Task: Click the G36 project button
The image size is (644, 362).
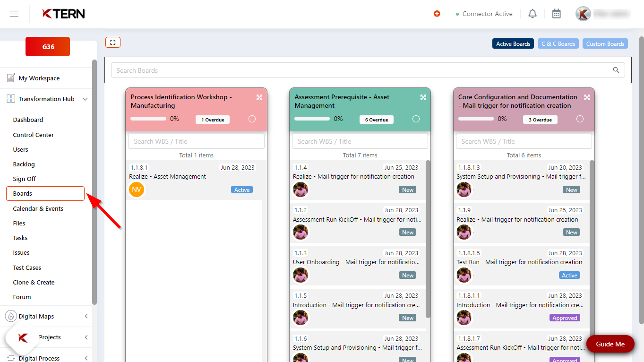Action: pos(48,47)
